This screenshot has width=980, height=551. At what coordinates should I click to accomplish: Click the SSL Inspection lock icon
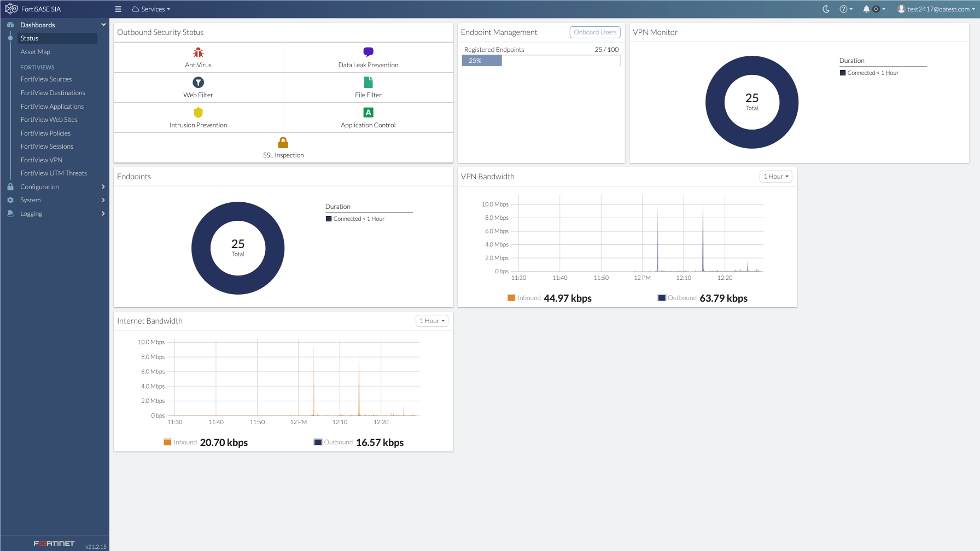[x=283, y=143]
